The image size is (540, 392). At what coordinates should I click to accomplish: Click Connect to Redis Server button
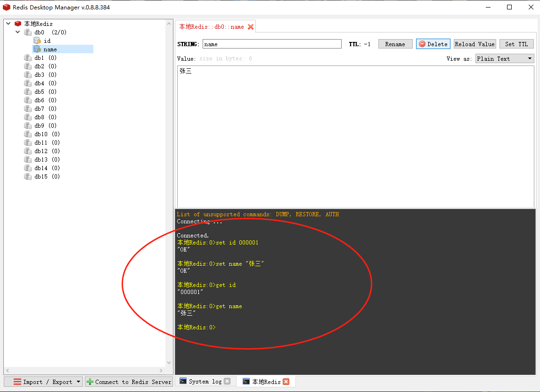pos(129,382)
